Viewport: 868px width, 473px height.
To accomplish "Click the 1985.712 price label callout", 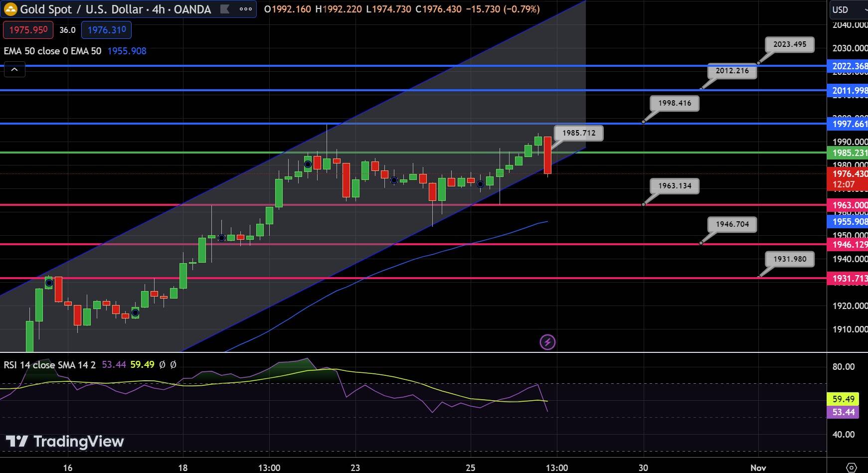I will point(578,133).
